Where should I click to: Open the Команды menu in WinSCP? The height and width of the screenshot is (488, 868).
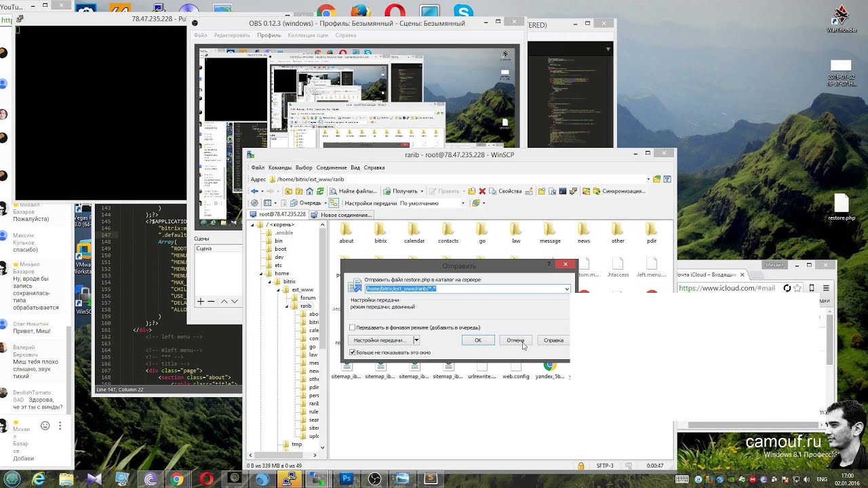(x=279, y=167)
